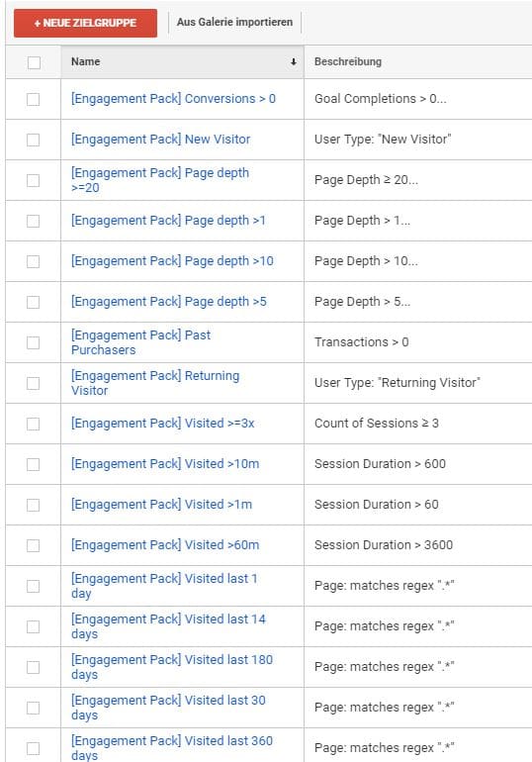Viewport: 532px width, 762px height.
Task: Tick the checkbox beside New Visitor audience
Action: (x=33, y=140)
